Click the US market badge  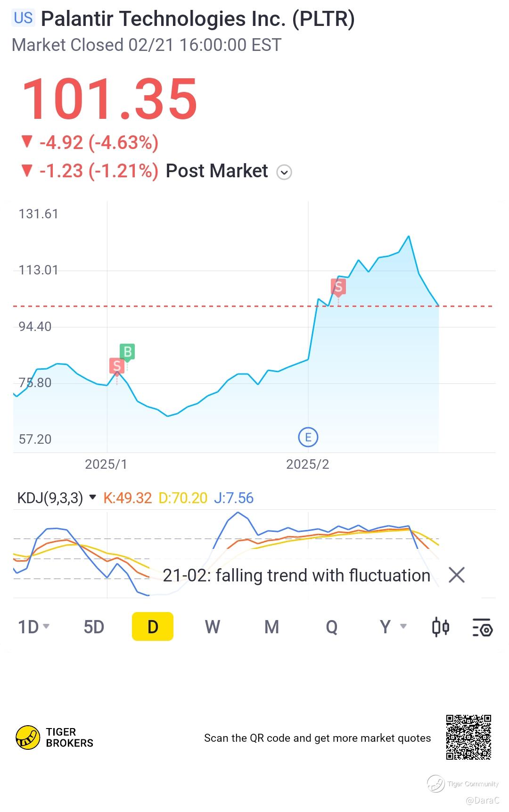[23, 18]
